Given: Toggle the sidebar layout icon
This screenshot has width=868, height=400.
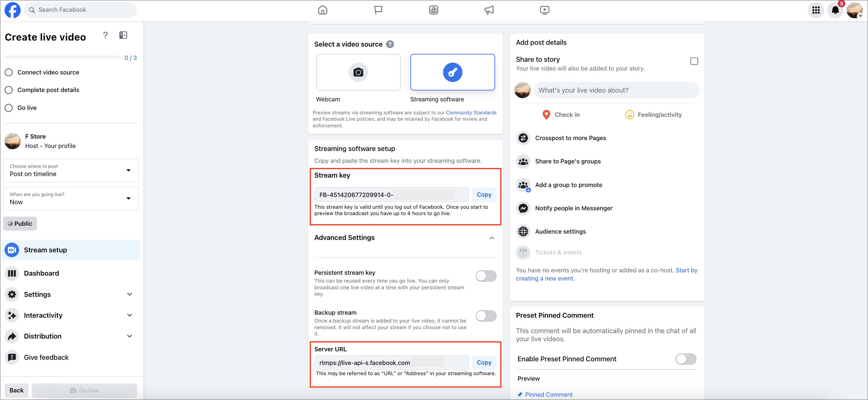Looking at the screenshot, I should [123, 35].
